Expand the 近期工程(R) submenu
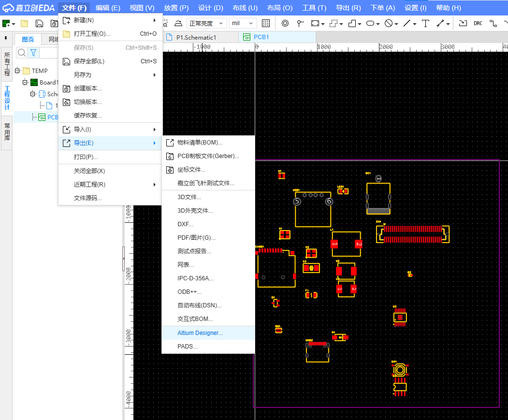This screenshot has width=508, height=420. click(110, 185)
